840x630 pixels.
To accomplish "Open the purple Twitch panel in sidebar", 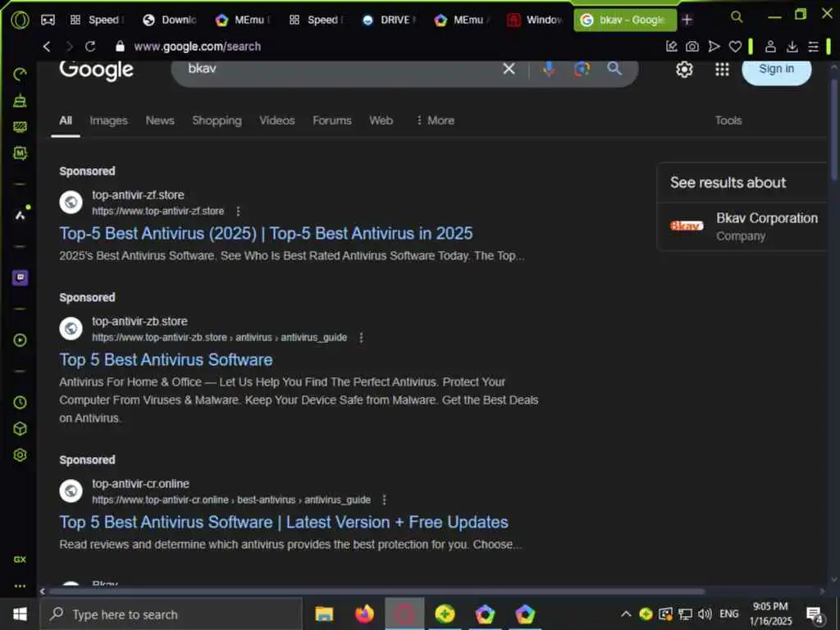I will (x=20, y=277).
